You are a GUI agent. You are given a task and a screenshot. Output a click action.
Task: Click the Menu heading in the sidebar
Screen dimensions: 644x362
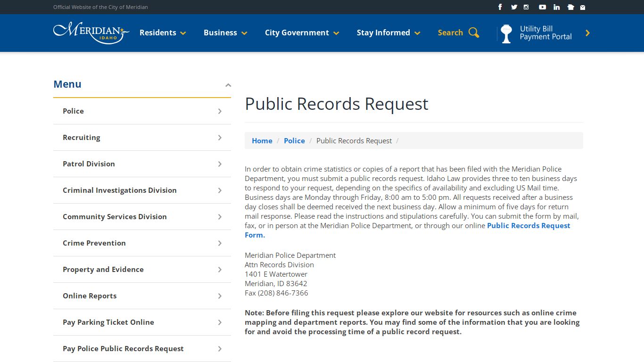67,84
